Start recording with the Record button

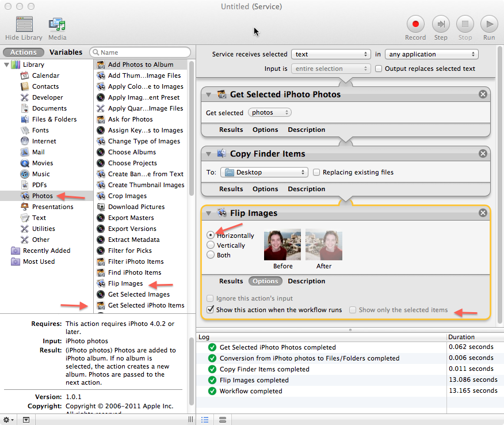point(415,24)
